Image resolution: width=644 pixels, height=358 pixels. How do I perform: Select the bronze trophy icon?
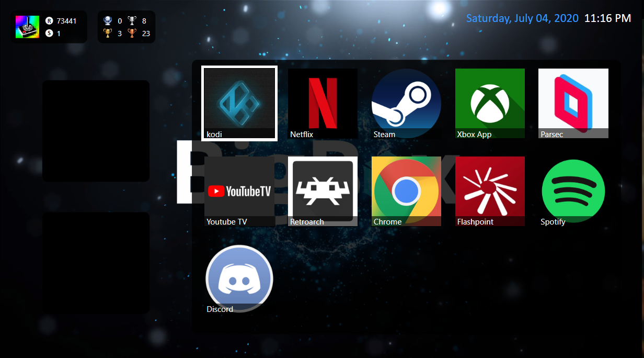tap(132, 33)
